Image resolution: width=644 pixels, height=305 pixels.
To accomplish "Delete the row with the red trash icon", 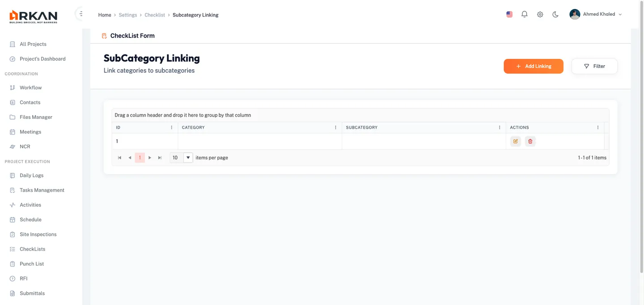I will 530,141.
